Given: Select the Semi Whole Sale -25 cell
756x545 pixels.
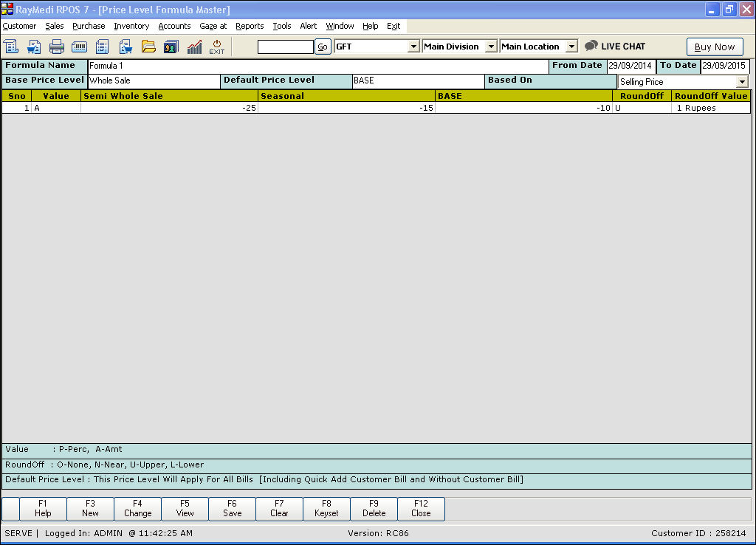Looking at the screenshot, I should 169,108.
